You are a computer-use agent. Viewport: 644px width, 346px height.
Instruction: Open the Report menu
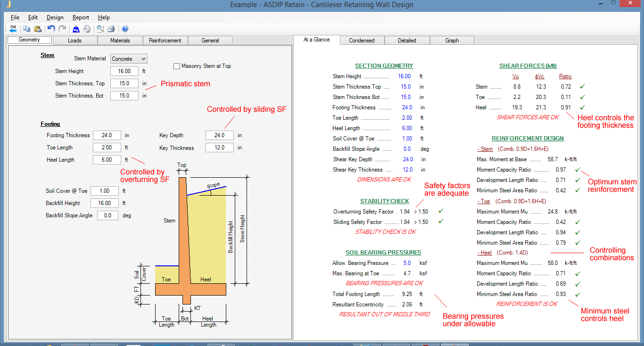(x=81, y=17)
